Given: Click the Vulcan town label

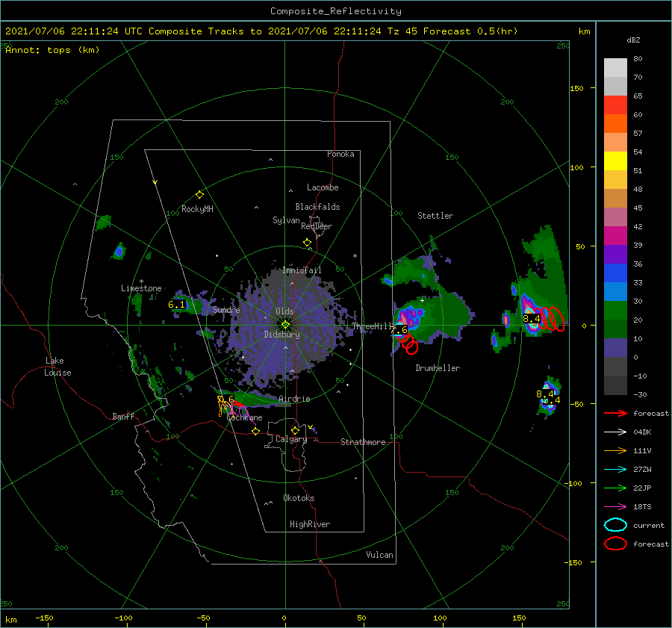Looking at the screenshot, I should point(380,555).
